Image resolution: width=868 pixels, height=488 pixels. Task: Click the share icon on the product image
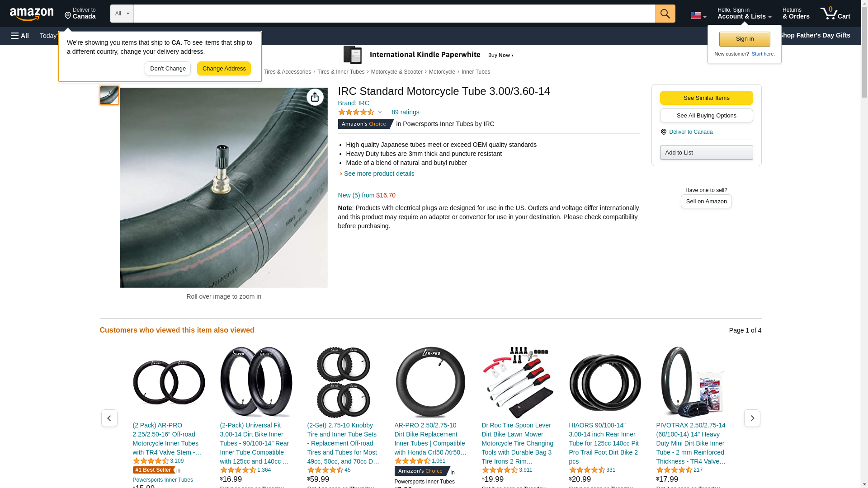click(x=315, y=97)
